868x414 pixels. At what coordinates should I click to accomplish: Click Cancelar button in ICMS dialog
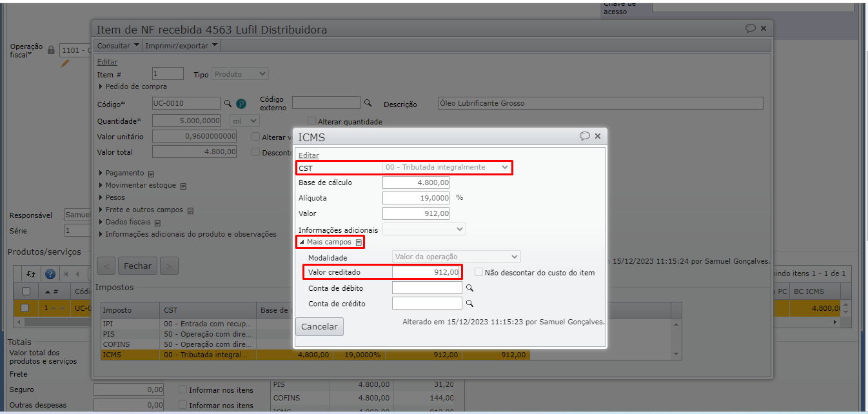319,326
